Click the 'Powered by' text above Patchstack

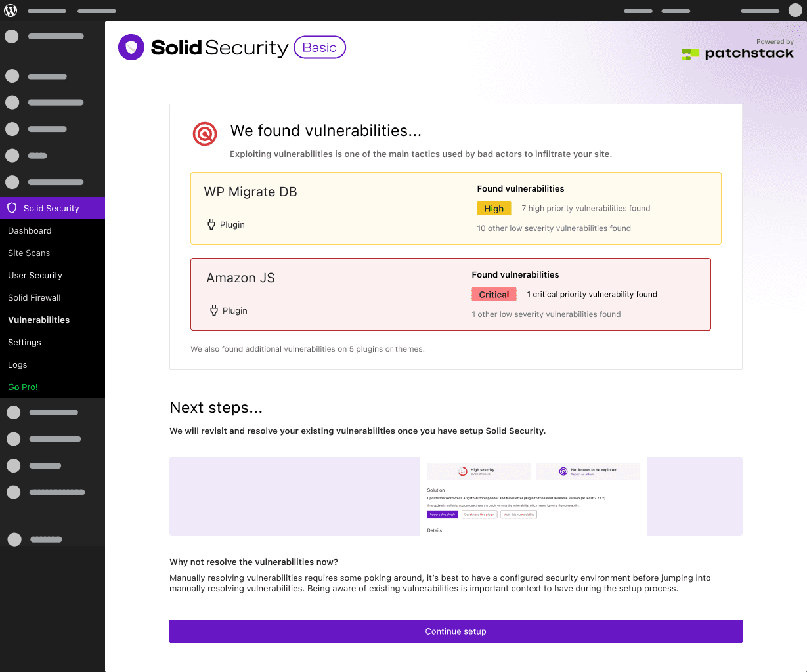[x=775, y=41]
